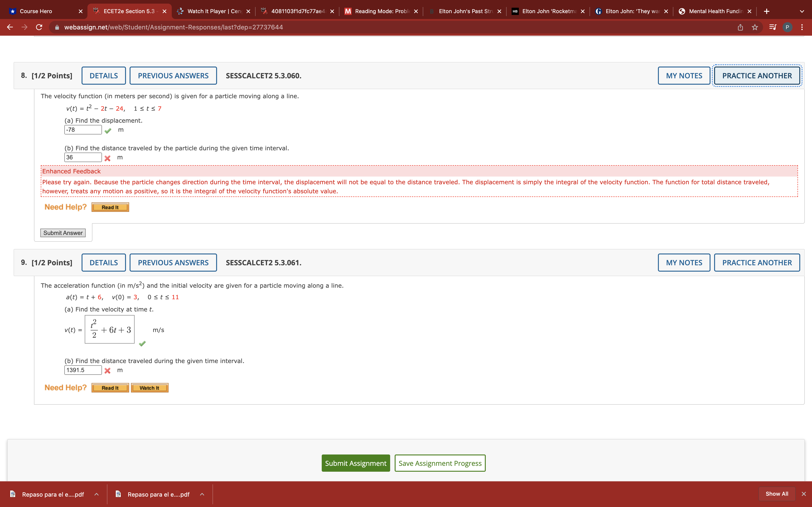Select the distance traveled answer field showing 1391.5
Viewport: 812px width, 507px height.
[82, 370]
